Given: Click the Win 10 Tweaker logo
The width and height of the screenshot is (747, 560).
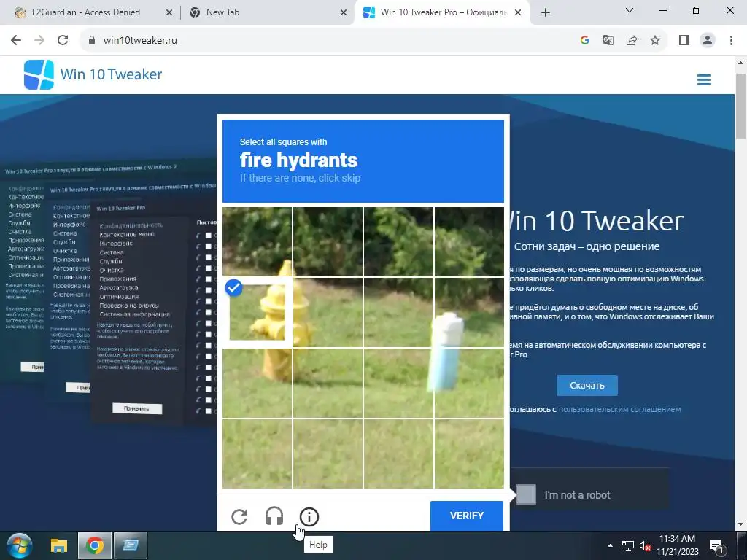Looking at the screenshot, I should 93,74.
